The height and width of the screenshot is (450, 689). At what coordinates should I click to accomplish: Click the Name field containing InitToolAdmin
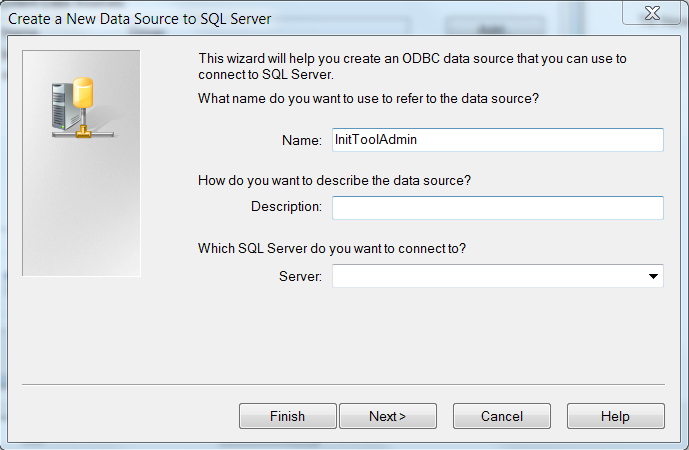click(497, 140)
